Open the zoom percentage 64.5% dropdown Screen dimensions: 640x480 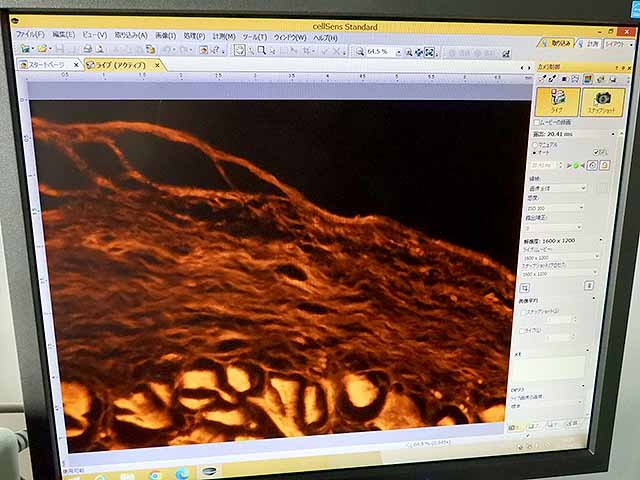coord(398,52)
